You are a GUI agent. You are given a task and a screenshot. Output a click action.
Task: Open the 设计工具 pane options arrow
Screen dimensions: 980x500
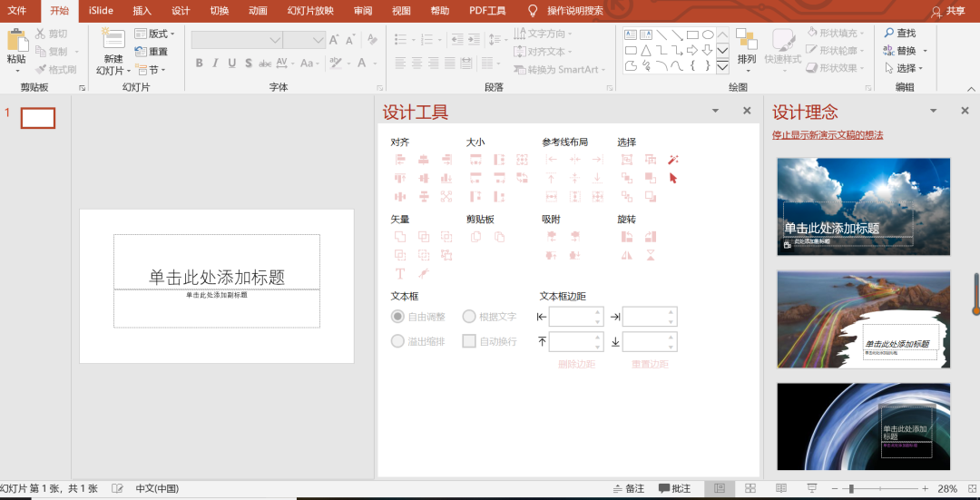point(715,111)
